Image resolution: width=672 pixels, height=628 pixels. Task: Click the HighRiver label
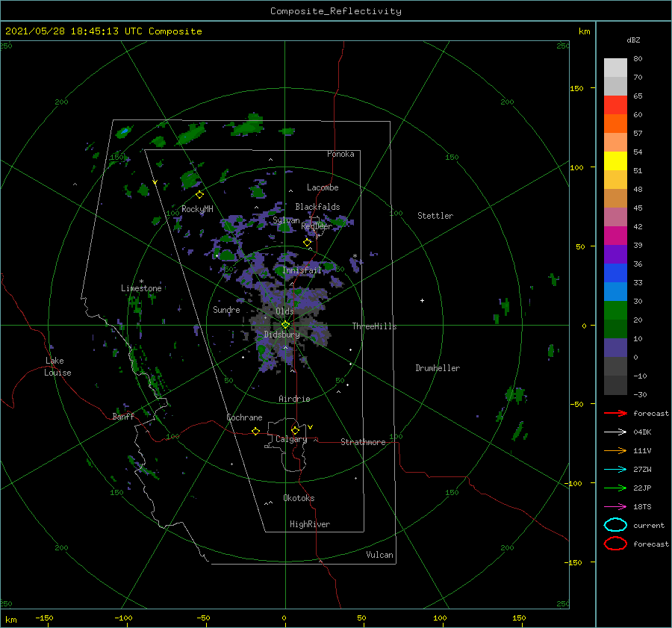pyautogui.click(x=309, y=524)
